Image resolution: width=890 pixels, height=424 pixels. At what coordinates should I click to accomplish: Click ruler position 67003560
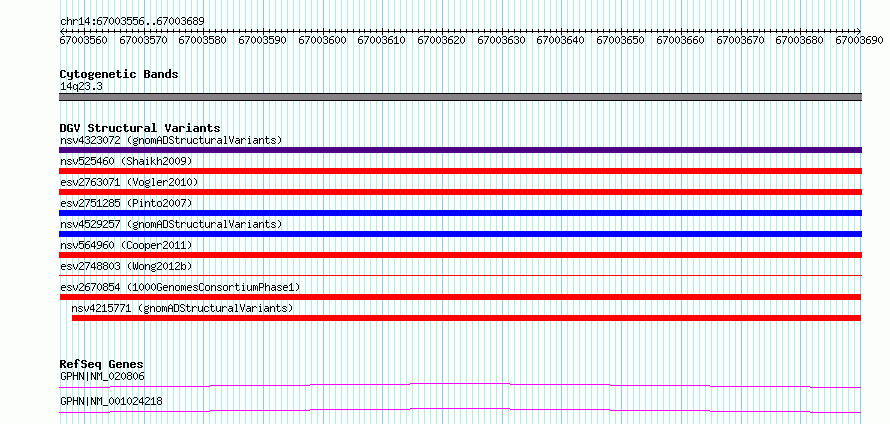pyautogui.click(x=84, y=40)
